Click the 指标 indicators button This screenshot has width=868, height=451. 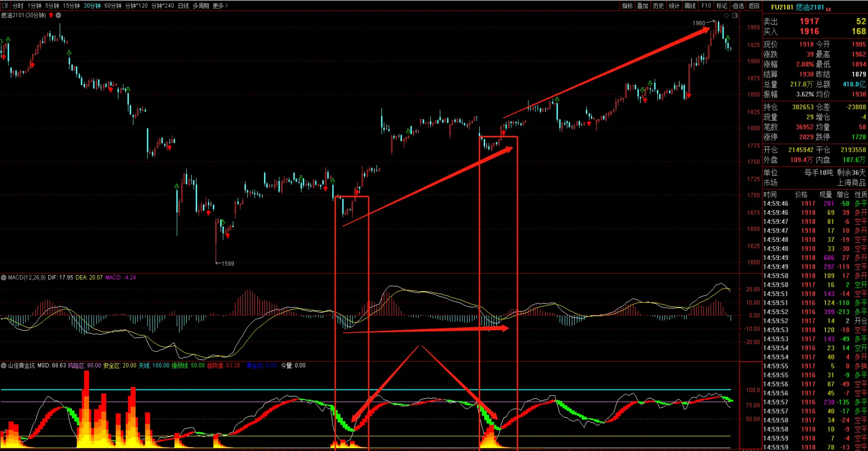(x=627, y=6)
